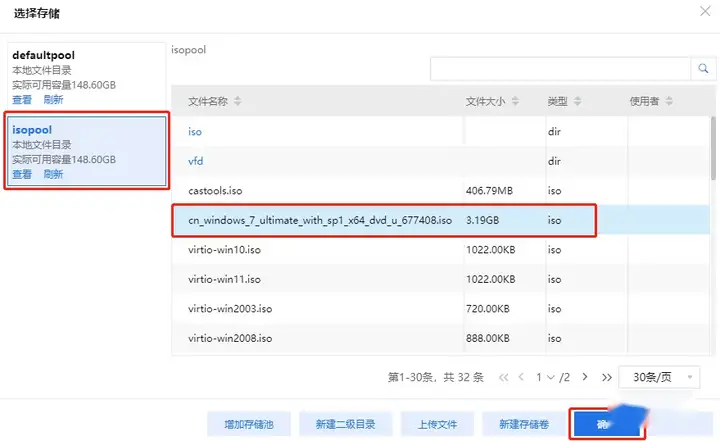The height and width of the screenshot is (441, 720).
Task: Click the isopool breadcrumb label
Action: (189, 50)
